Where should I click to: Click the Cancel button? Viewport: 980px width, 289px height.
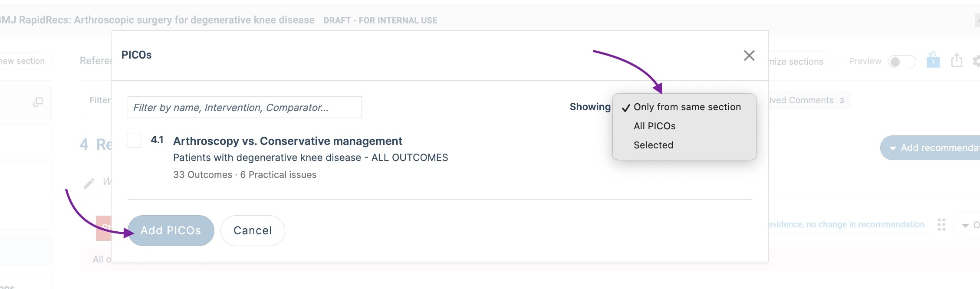(x=253, y=230)
